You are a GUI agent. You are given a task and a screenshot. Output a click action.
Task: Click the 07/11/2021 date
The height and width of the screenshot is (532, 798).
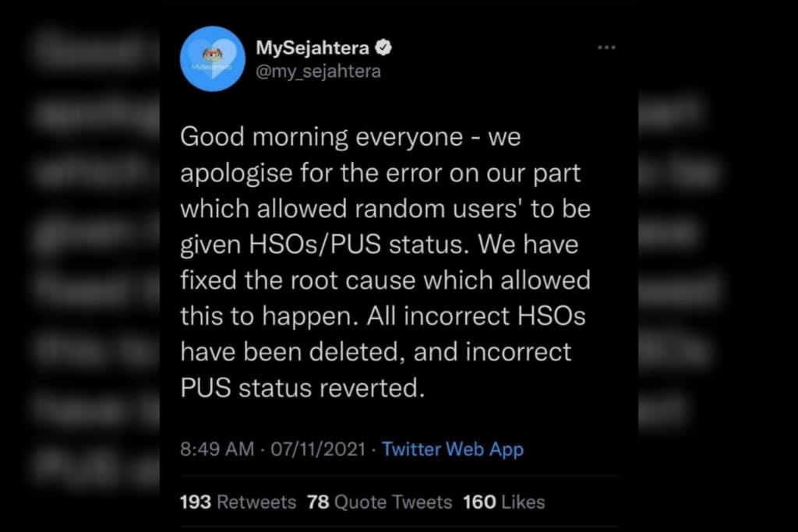point(318,449)
